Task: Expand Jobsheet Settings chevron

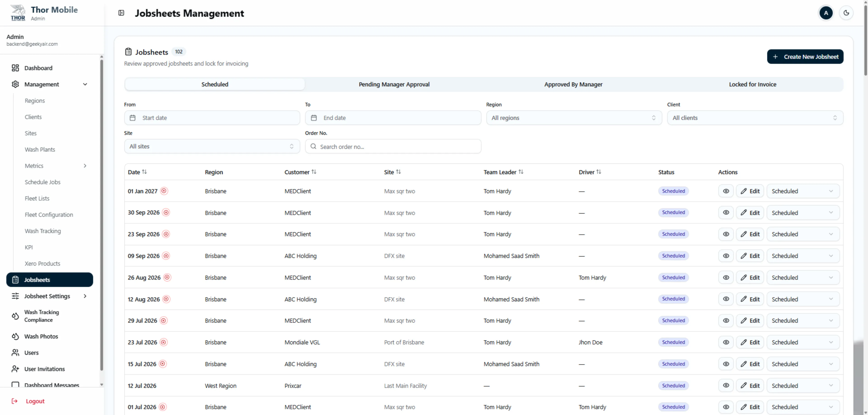Action: point(85,296)
